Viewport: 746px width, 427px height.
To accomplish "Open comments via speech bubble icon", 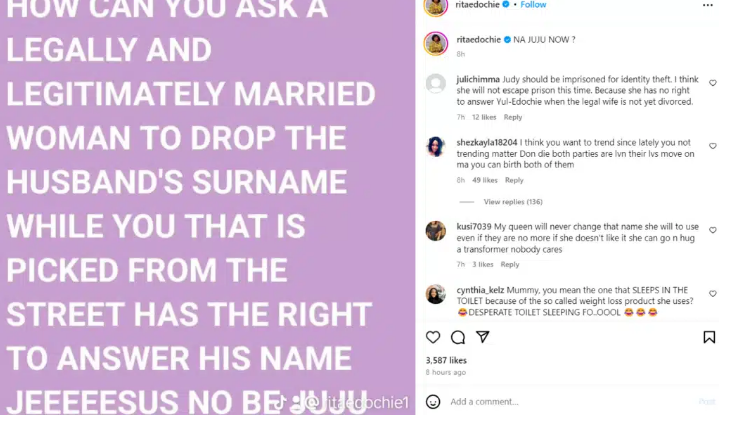I will click(x=458, y=338).
